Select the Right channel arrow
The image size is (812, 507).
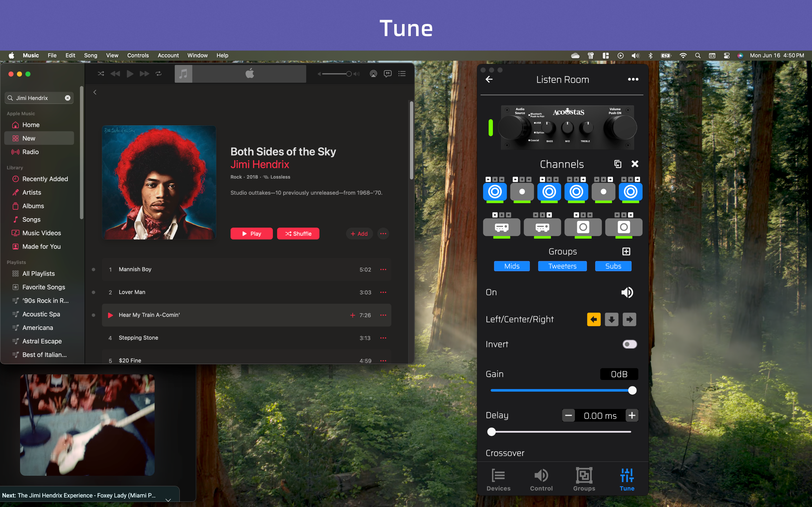click(629, 320)
